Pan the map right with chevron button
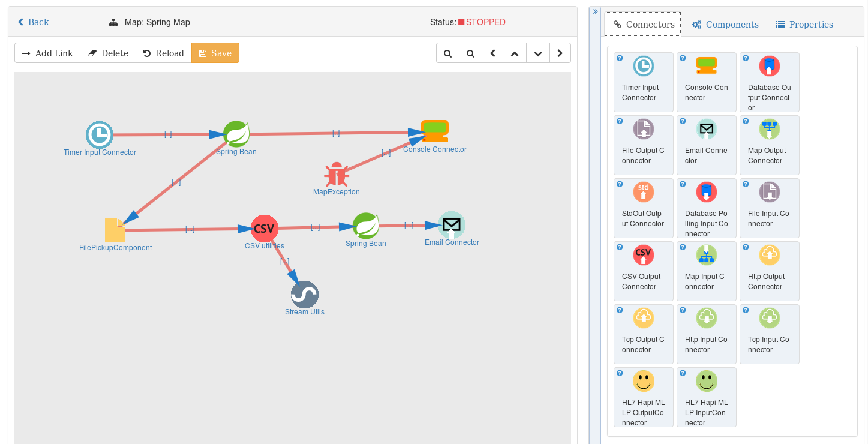Screen dimensions: 868x444 click(560, 53)
